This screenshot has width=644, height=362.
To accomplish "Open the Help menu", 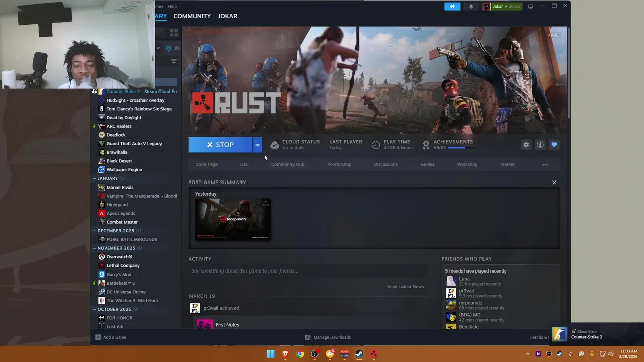I will (x=172, y=6).
